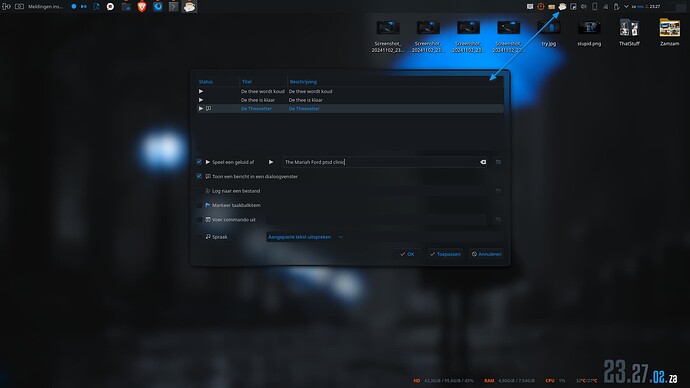Select the Zamzam desktop folder
The width and height of the screenshot is (690, 388).
point(669,33)
